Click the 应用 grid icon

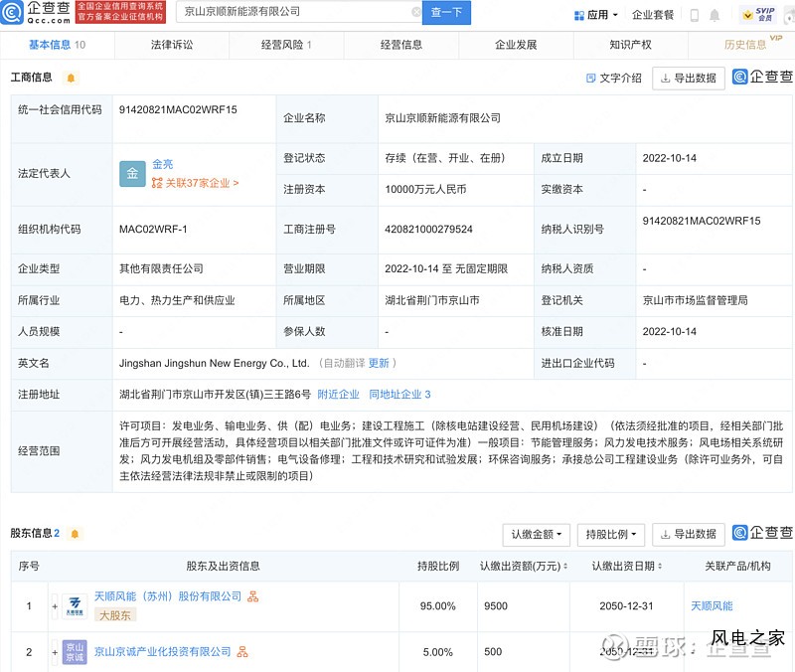click(579, 15)
